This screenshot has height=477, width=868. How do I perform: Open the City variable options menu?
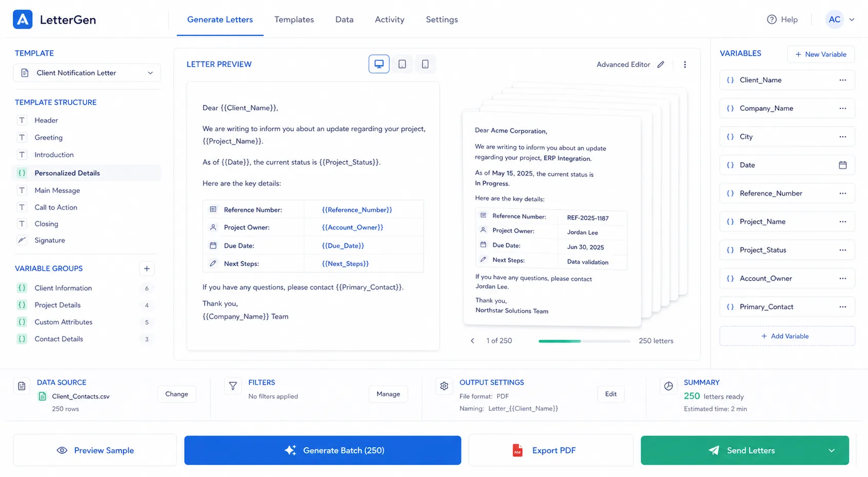tap(842, 137)
